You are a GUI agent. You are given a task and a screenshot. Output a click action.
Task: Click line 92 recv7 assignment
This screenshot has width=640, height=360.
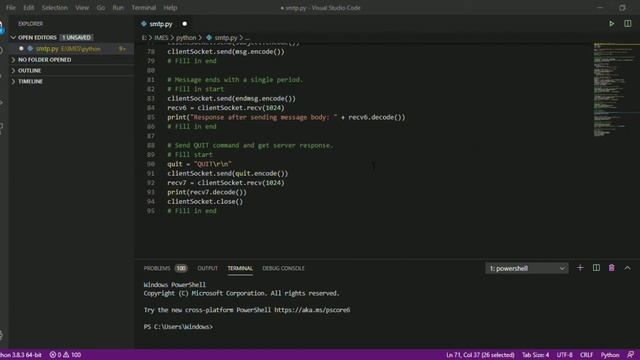tap(226, 183)
